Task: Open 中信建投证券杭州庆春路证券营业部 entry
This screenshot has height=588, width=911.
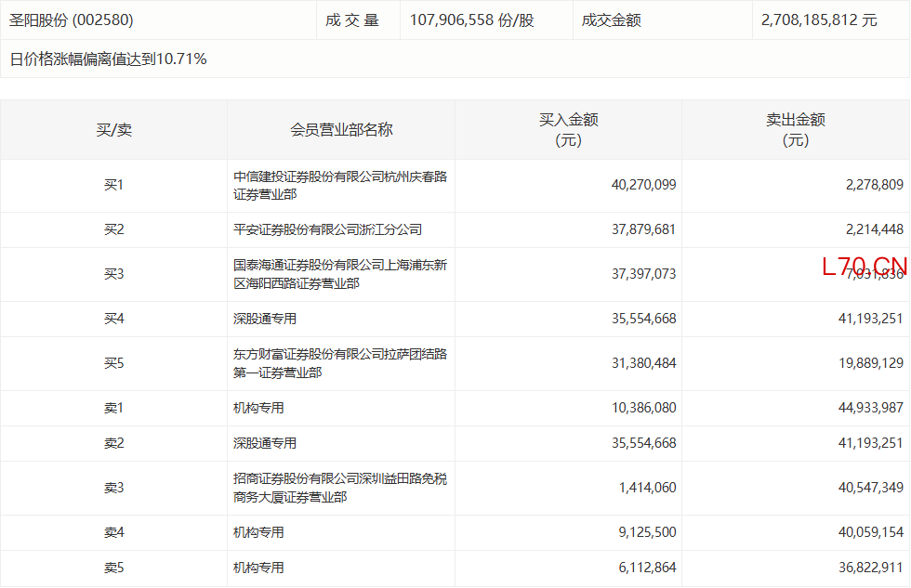Action: [339, 186]
